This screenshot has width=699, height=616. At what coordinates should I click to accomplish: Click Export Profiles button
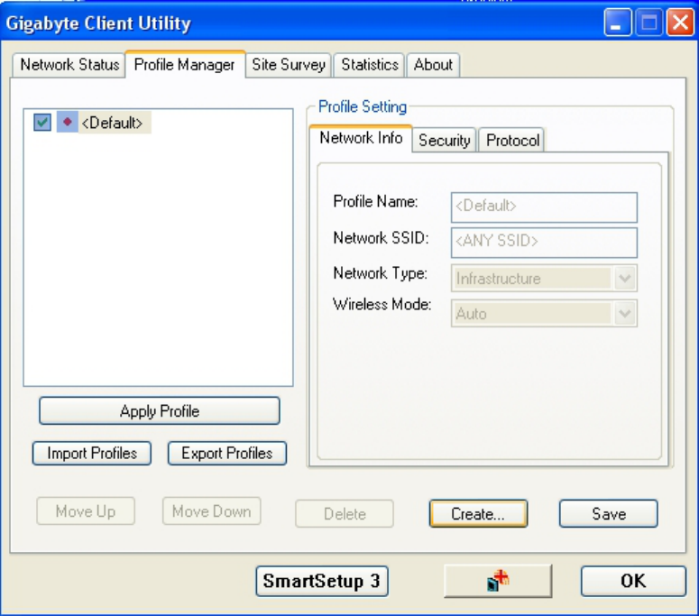click(227, 454)
